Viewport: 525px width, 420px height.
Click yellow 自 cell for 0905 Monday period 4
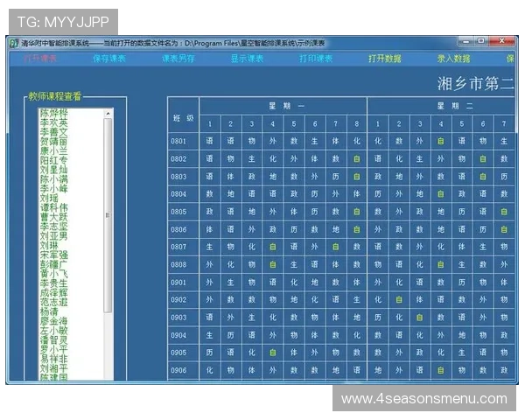(272, 353)
